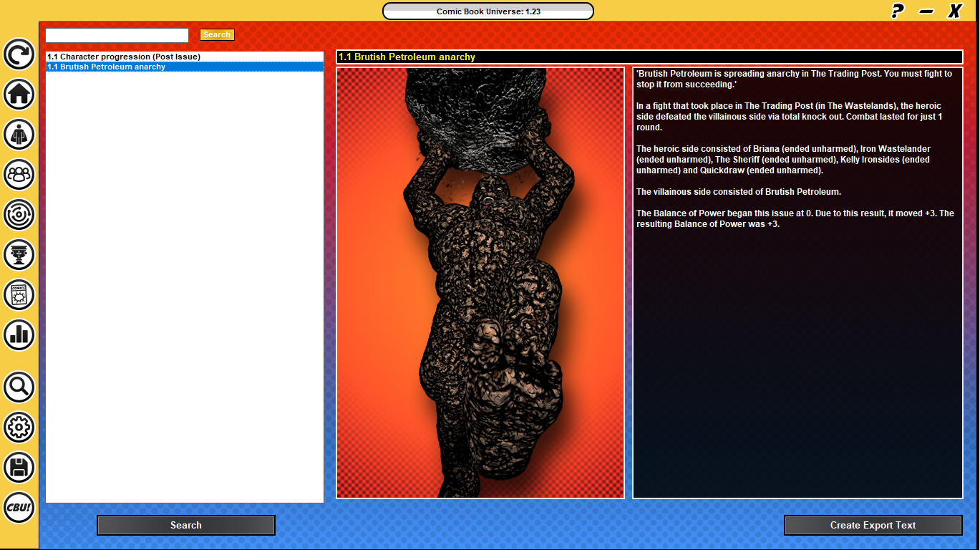
Task: Click the Create Export Text button
Action: 873,525
